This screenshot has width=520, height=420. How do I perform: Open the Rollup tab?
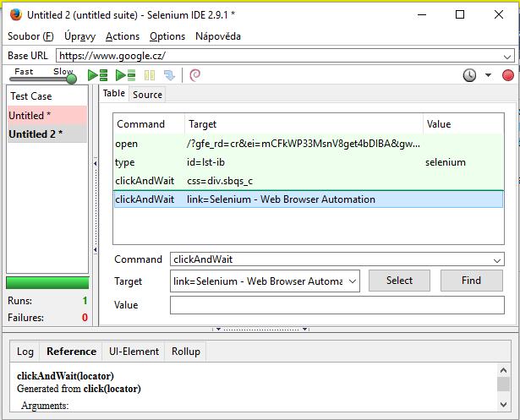point(186,352)
